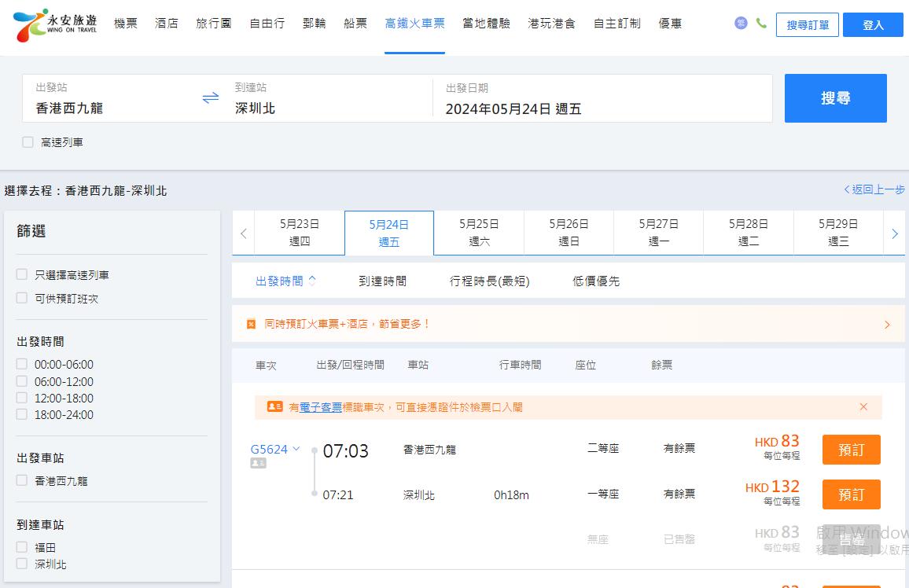The image size is (909, 588).
Task: Open the 出發日期 date field
Action: pyautogui.click(x=602, y=99)
